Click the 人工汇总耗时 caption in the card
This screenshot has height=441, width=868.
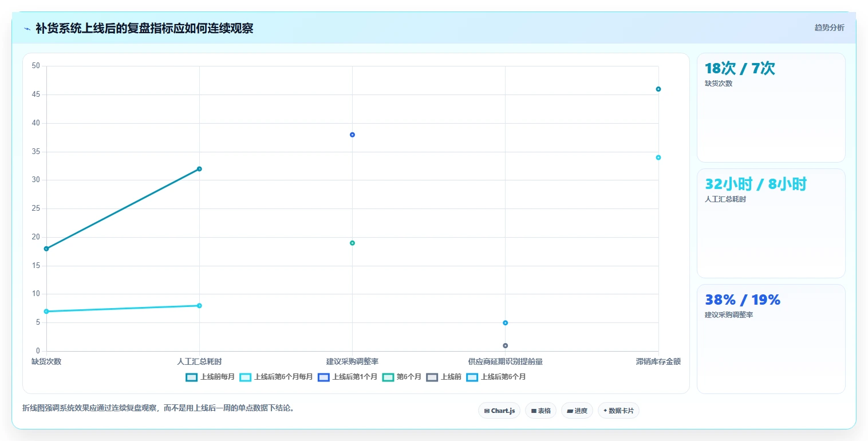(725, 199)
